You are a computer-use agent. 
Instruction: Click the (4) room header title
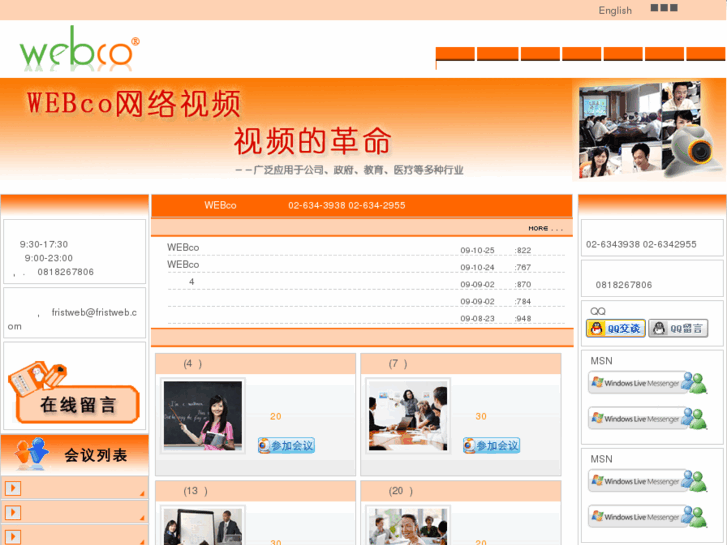(192, 364)
